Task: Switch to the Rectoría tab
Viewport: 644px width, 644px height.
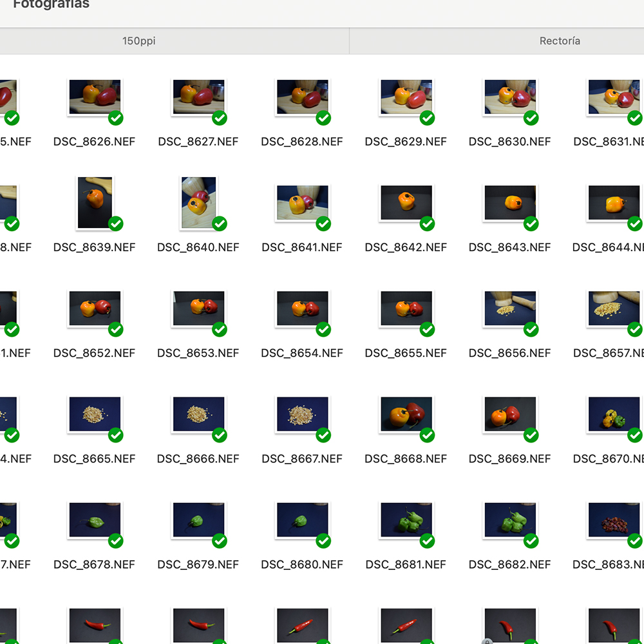Action: (x=560, y=41)
